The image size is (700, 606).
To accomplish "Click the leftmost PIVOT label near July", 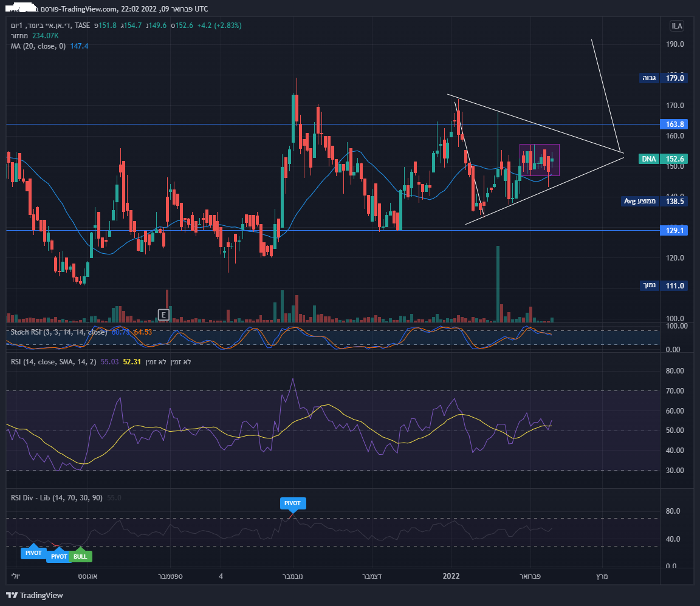I will tap(33, 553).
